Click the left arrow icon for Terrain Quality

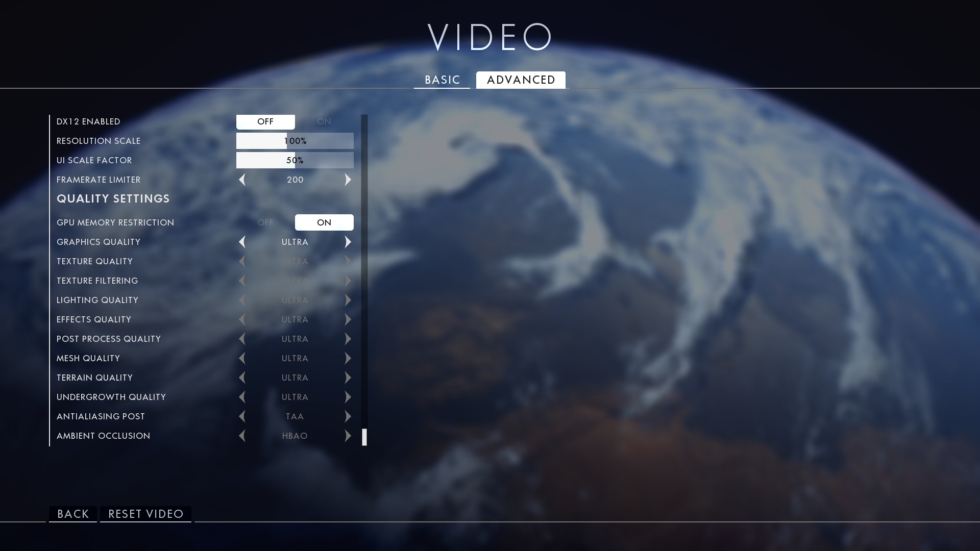tap(241, 377)
